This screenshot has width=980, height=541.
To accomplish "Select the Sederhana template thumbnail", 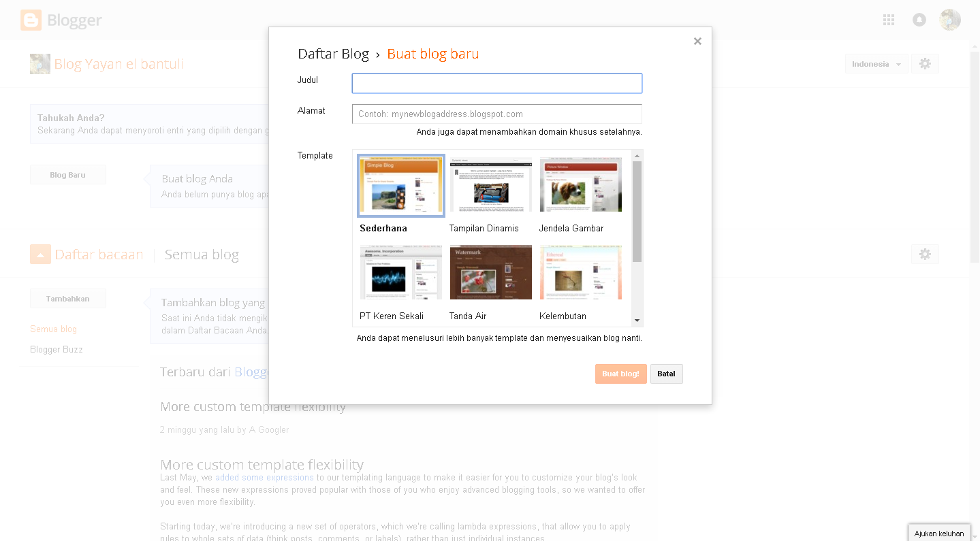I will pyautogui.click(x=401, y=185).
